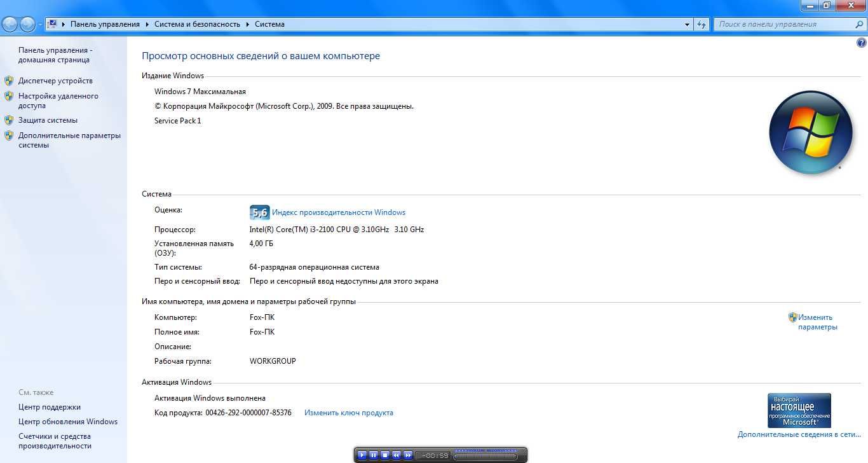Open Центр поддержки link
This screenshot has height=463, width=868.
point(50,407)
